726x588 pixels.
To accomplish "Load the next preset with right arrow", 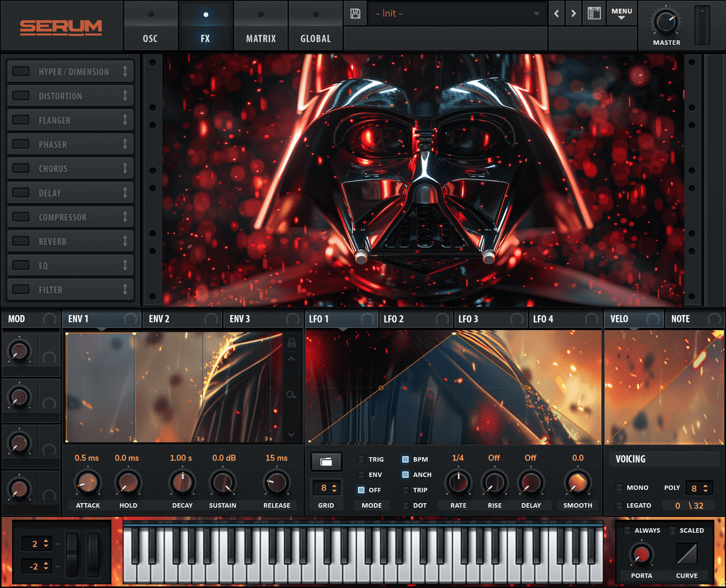I will 573,14.
